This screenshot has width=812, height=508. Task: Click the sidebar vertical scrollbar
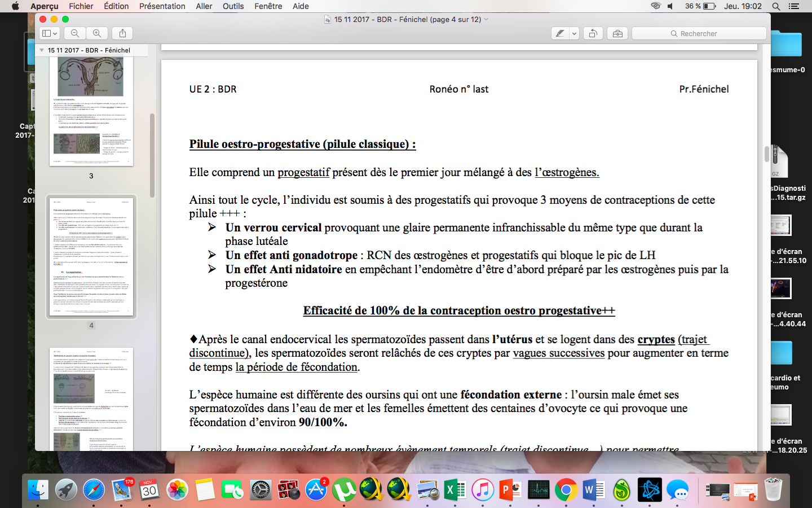click(152, 155)
